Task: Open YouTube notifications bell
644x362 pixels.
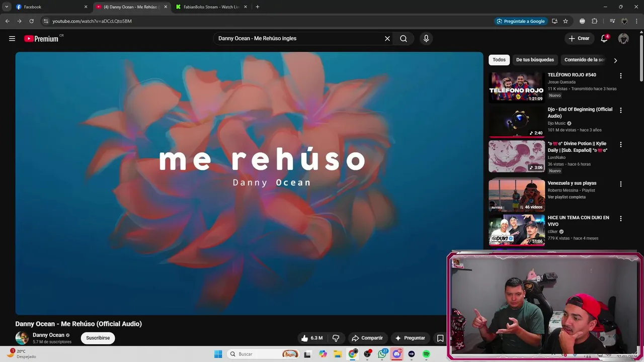Action: tap(605, 39)
